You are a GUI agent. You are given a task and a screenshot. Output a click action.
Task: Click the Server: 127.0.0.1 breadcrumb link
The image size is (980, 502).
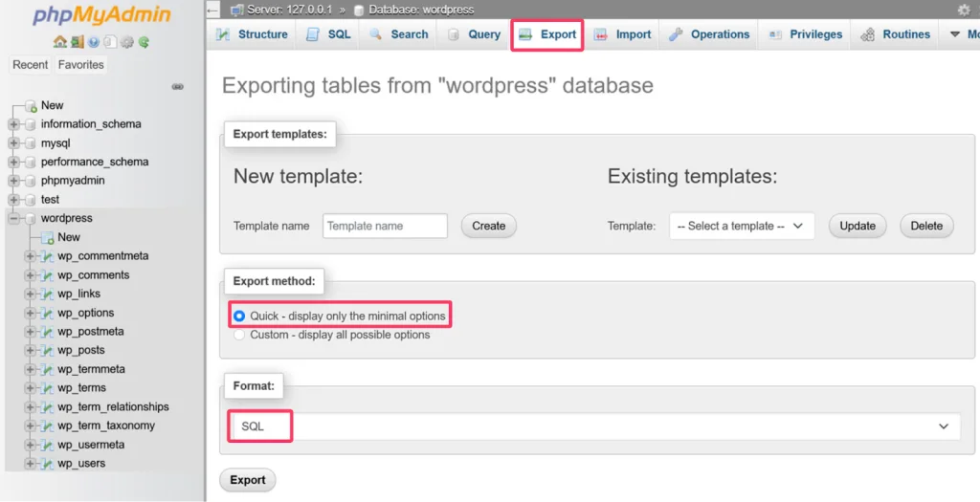pos(289,10)
